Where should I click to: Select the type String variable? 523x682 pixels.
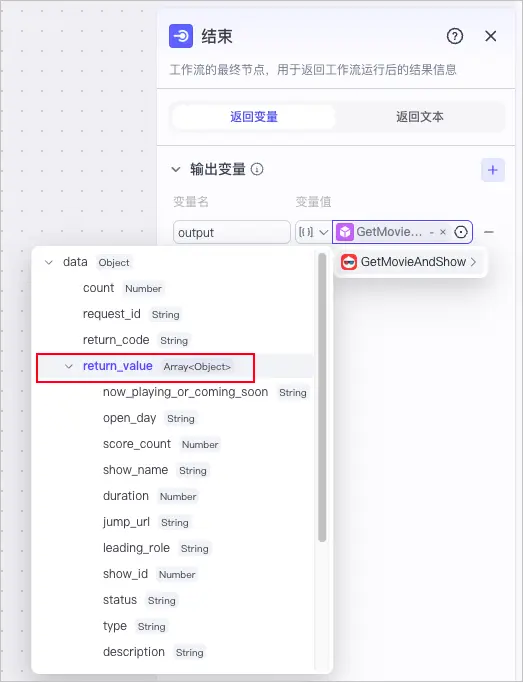click(x=135, y=626)
